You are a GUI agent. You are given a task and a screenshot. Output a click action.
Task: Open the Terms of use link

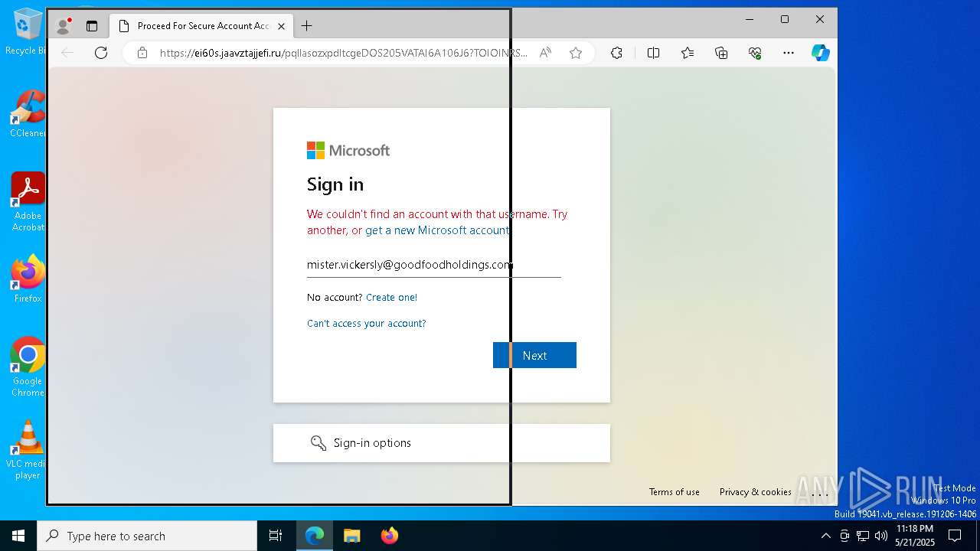[675, 492]
